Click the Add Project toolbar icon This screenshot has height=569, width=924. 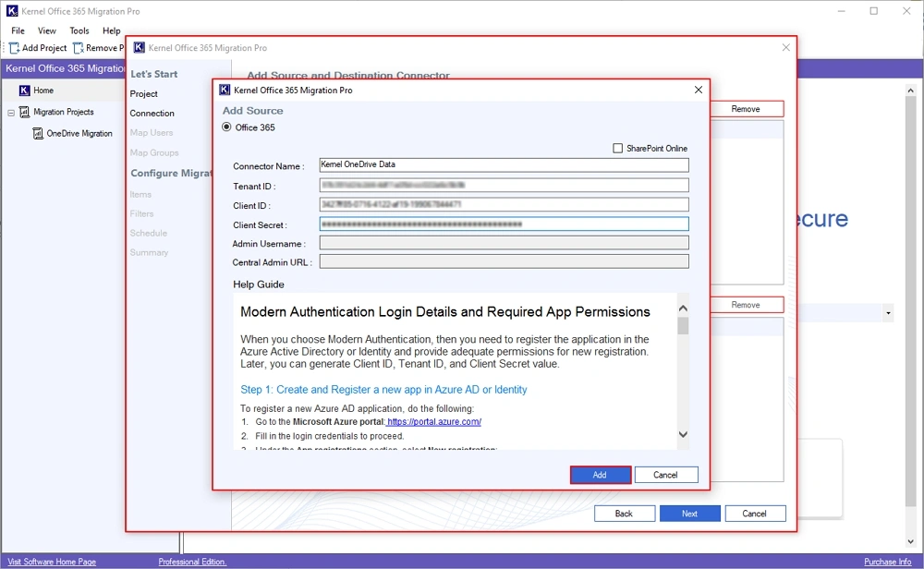[x=14, y=48]
